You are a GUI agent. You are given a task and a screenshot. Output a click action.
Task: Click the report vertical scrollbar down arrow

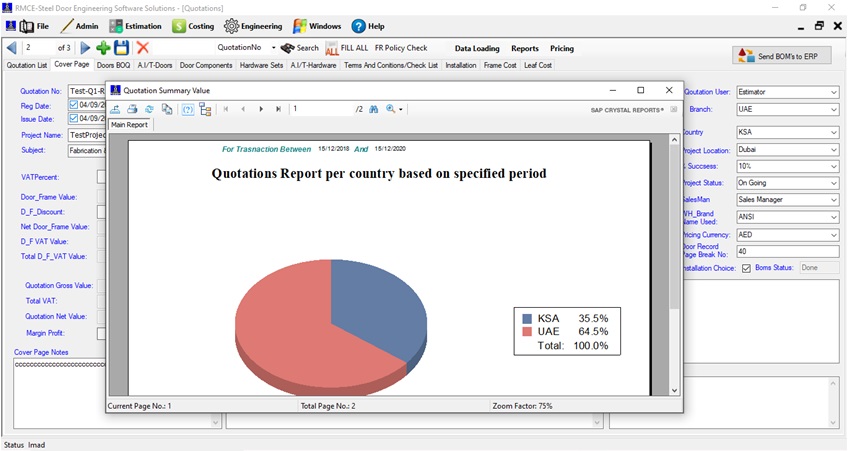(674, 390)
